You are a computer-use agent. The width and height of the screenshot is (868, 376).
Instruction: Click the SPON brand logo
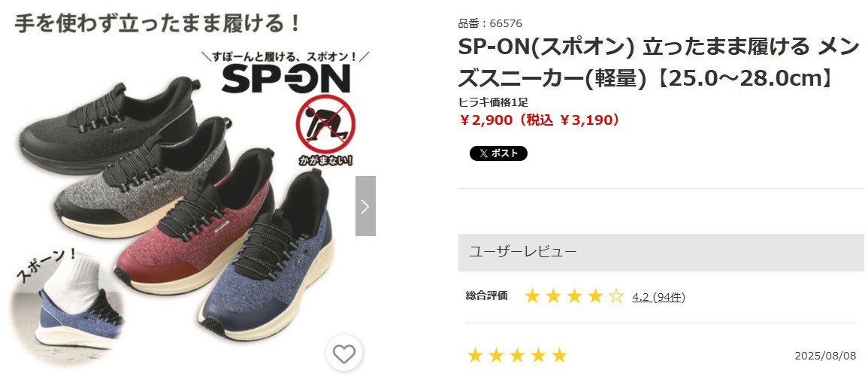coord(286,79)
